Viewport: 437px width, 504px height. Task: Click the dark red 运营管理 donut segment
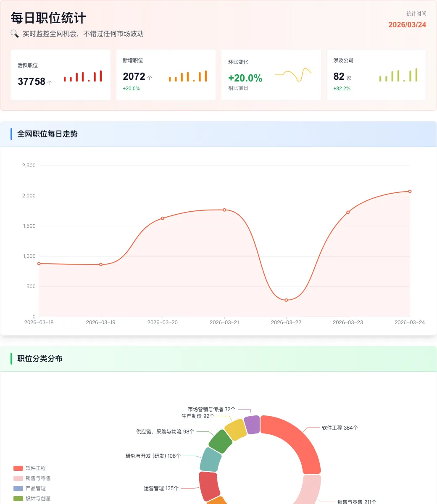tap(209, 486)
